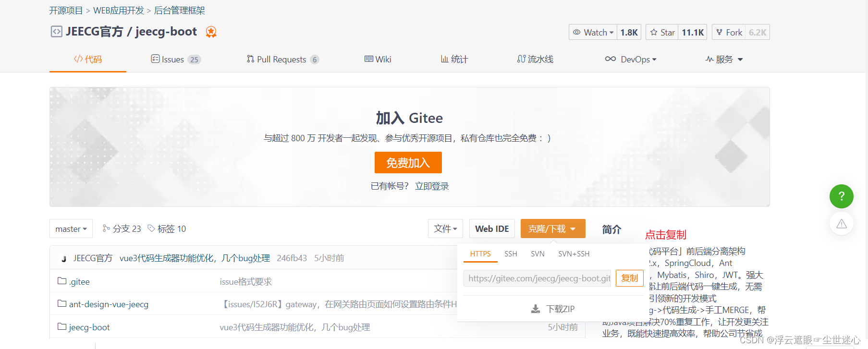Click the branch icon beside 分支 23

click(x=106, y=229)
